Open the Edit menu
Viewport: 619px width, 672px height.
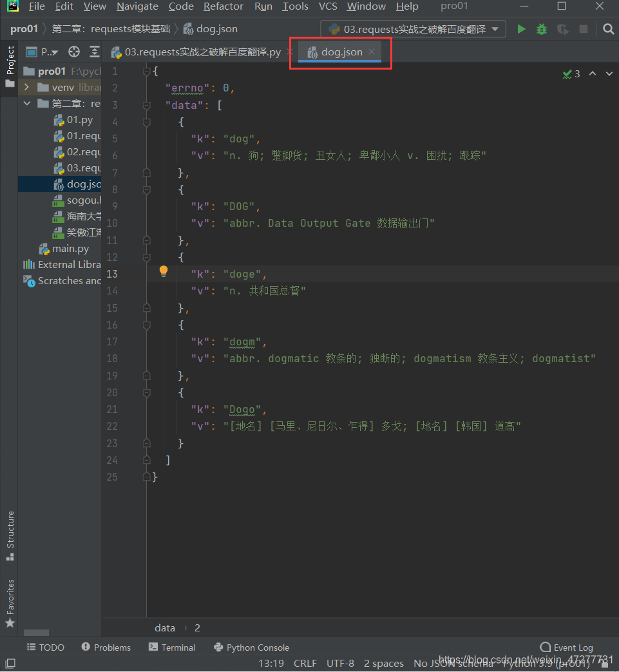64,6
